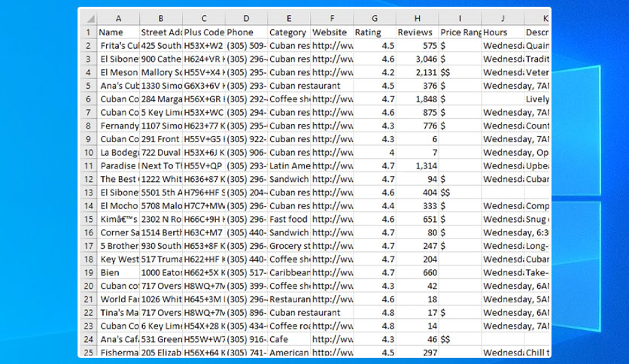Click the 4.8 rating in row 22
The image size is (629, 364).
coord(374,313)
